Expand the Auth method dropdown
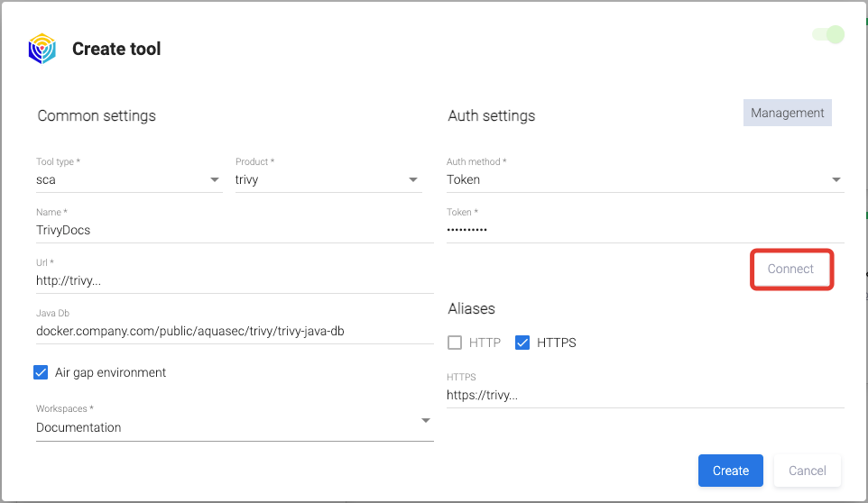This screenshot has width=868, height=503. point(644,179)
